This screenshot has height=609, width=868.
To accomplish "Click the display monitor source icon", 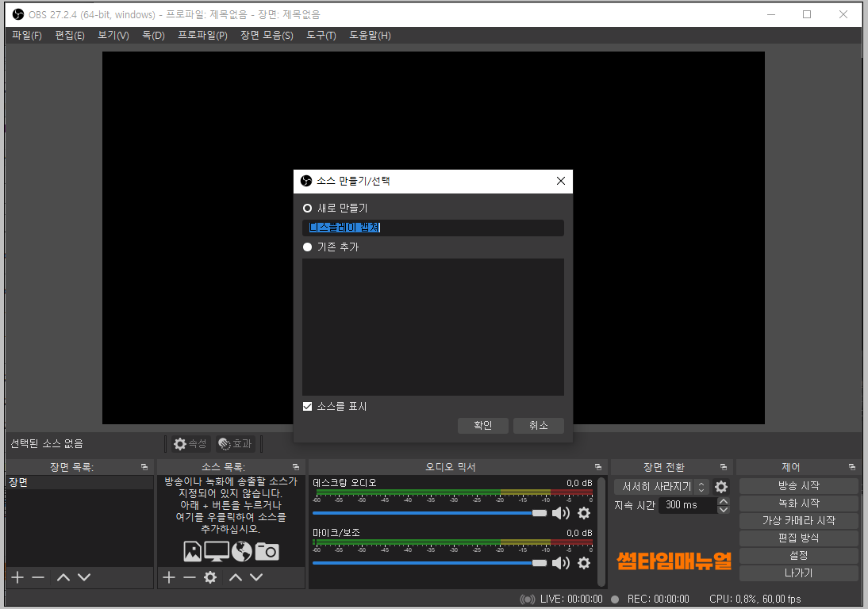I will coord(217,551).
